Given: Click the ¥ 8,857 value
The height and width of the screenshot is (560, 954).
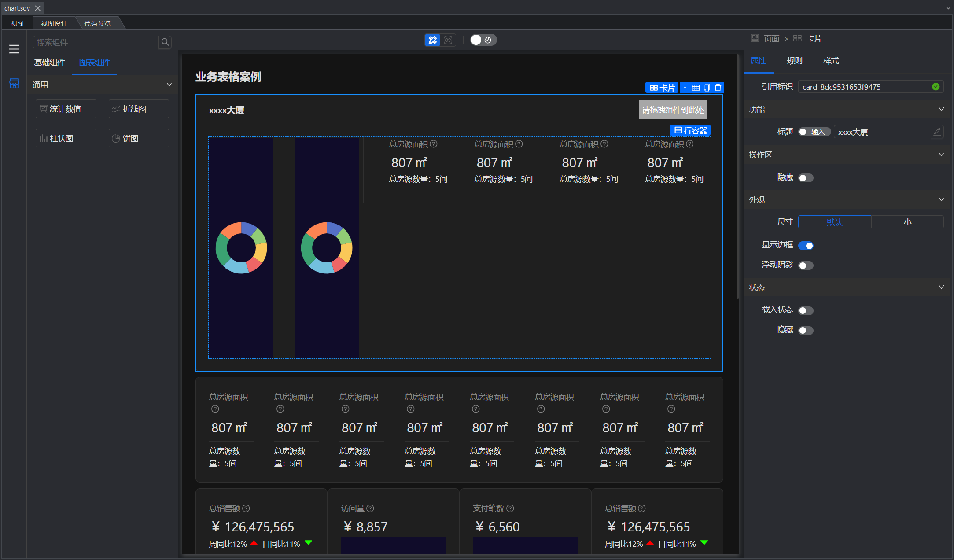Looking at the screenshot, I should 365,527.
